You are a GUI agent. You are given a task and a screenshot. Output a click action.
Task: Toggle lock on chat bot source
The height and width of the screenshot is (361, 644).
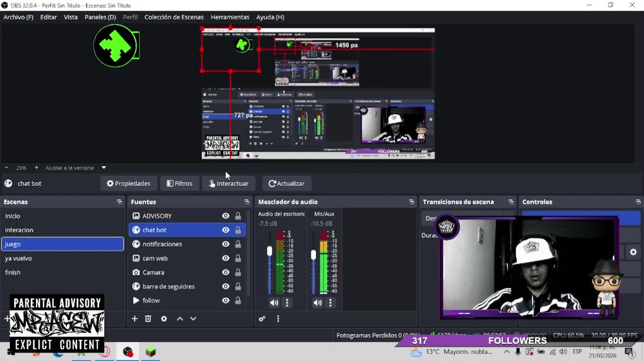point(238,230)
